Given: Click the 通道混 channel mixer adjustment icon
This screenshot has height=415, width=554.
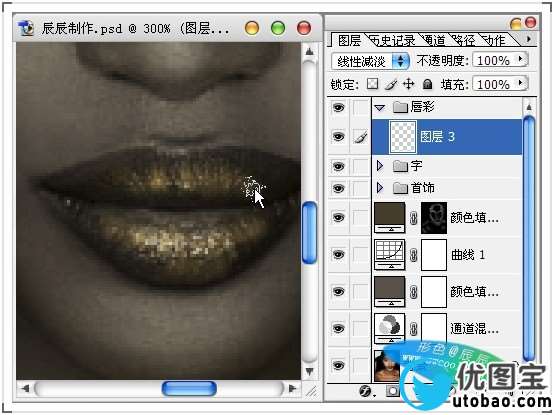Looking at the screenshot, I should click(390, 328).
